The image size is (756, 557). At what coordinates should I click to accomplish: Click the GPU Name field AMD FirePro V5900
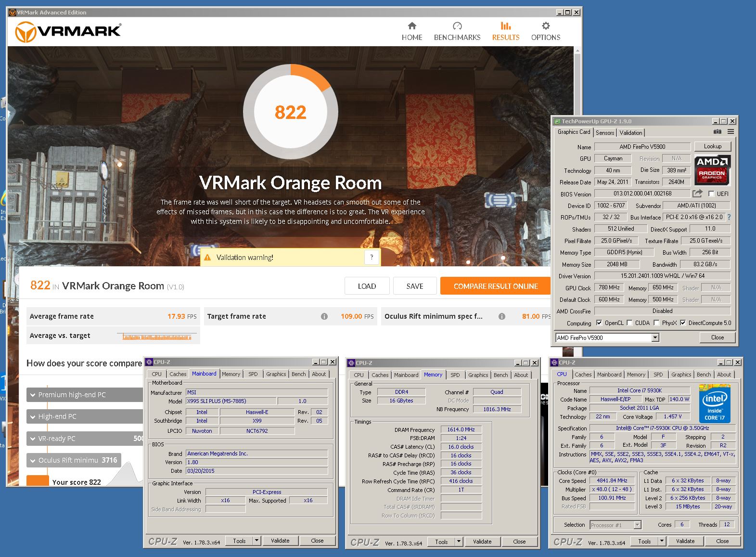(x=642, y=147)
